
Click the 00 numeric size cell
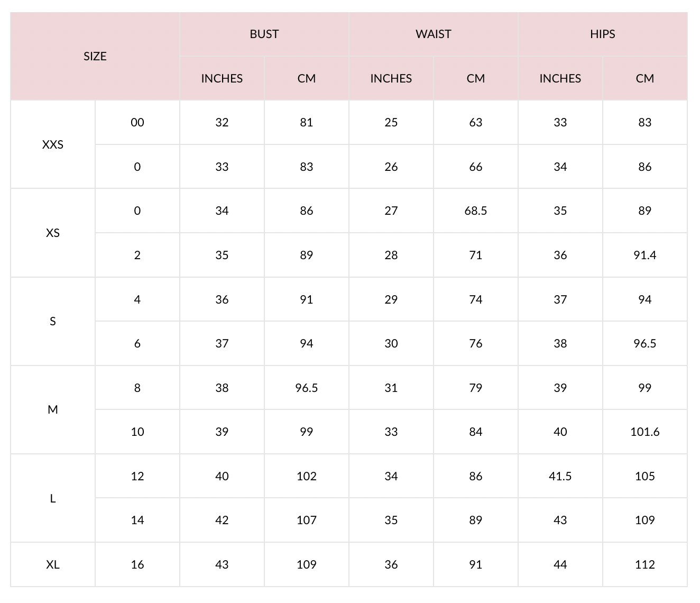tap(137, 122)
